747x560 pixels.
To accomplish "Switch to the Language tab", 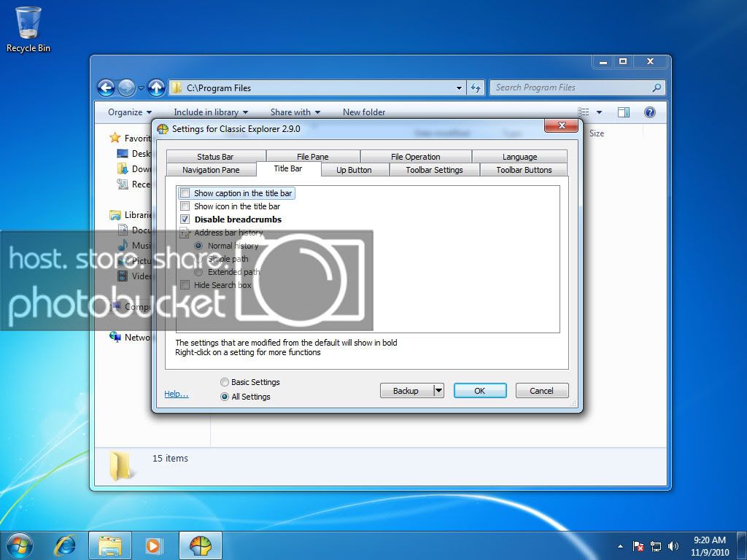I will tap(519, 157).
